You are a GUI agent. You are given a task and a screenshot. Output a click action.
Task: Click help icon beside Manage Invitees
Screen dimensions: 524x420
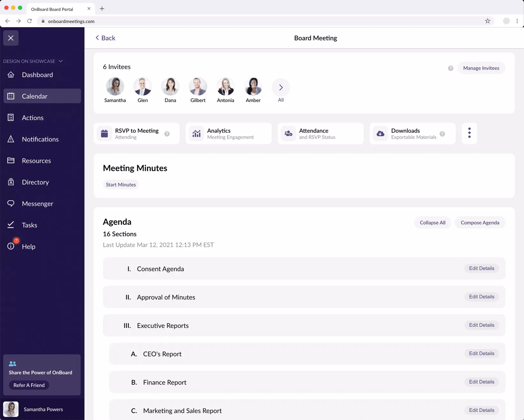coord(450,68)
